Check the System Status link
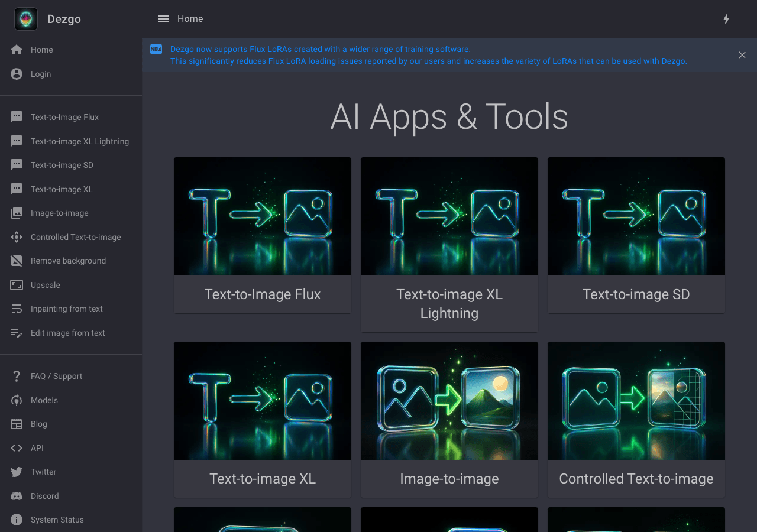Screen dimensions: 757x532 pos(71,520)
